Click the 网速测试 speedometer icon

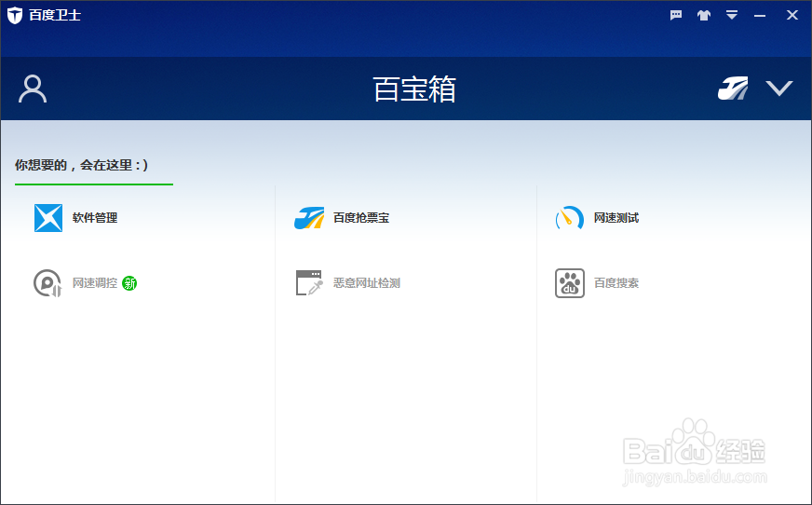[570, 218]
